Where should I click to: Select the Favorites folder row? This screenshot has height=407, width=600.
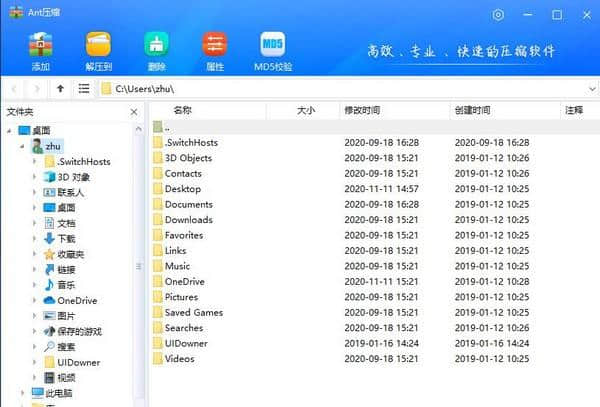click(375, 235)
